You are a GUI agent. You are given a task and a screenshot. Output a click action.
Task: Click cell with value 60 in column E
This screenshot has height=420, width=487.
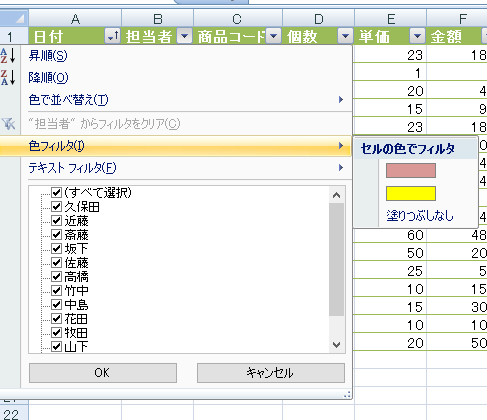(x=390, y=235)
